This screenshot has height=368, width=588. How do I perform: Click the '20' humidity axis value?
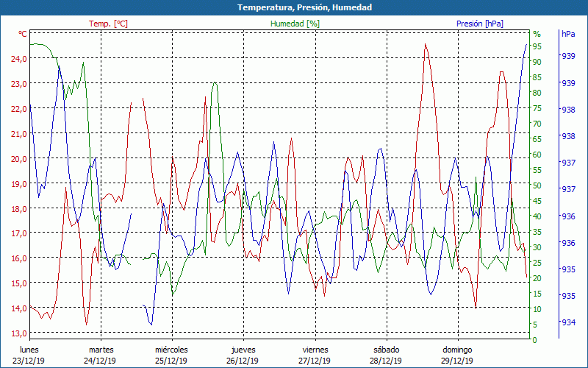coord(537,278)
